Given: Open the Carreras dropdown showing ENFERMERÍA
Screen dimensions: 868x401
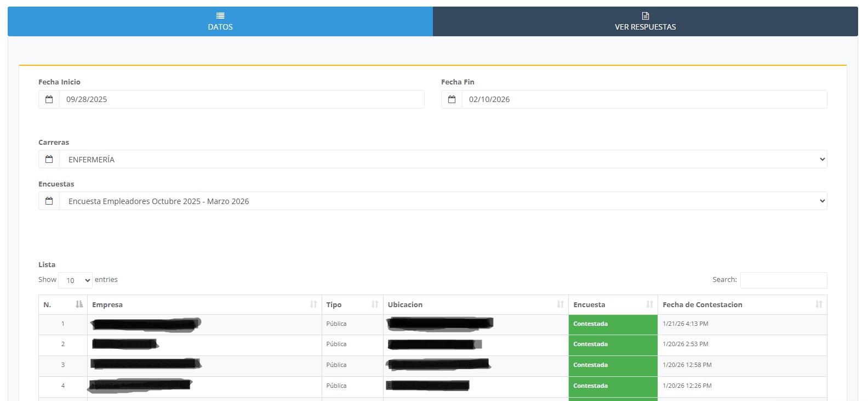Looking at the screenshot, I should point(443,159).
